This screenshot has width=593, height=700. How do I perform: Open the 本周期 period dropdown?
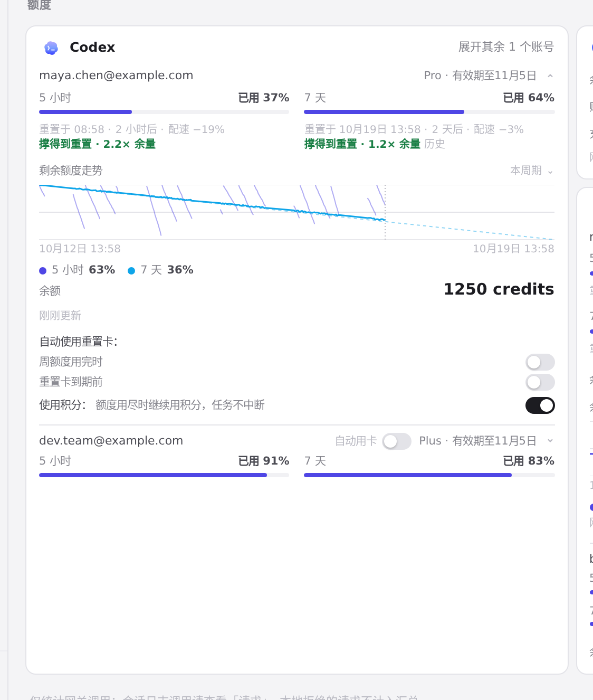point(532,171)
